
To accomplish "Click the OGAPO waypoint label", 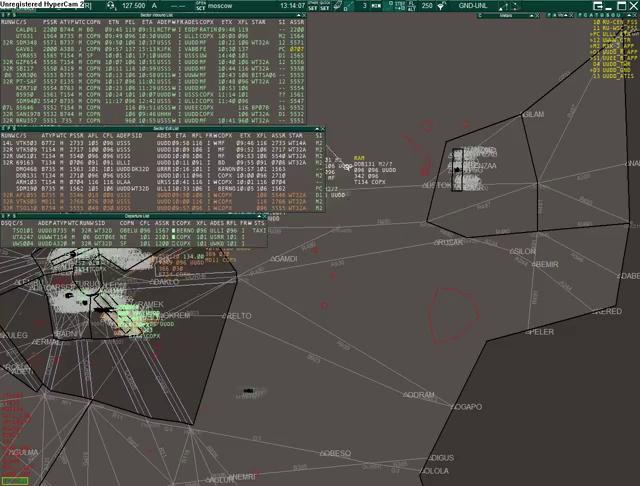I will 468,407.
